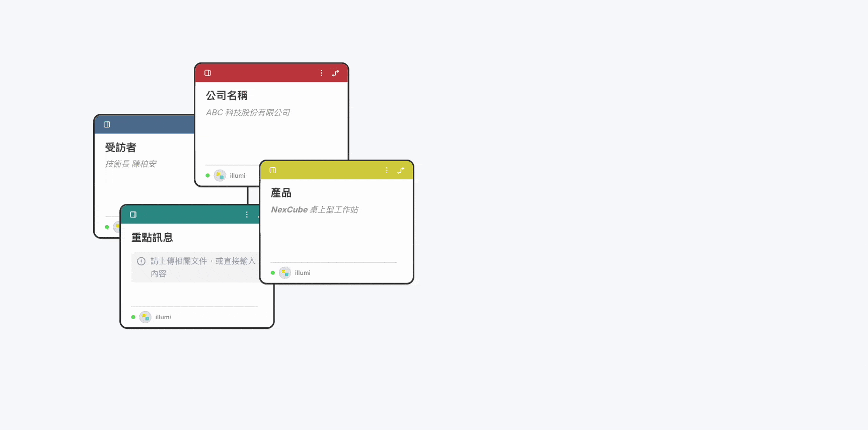The height and width of the screenshot is (430, 868).
Task: Click the connector icon on the red 公司名稱 card
Action: click(336, 73)
